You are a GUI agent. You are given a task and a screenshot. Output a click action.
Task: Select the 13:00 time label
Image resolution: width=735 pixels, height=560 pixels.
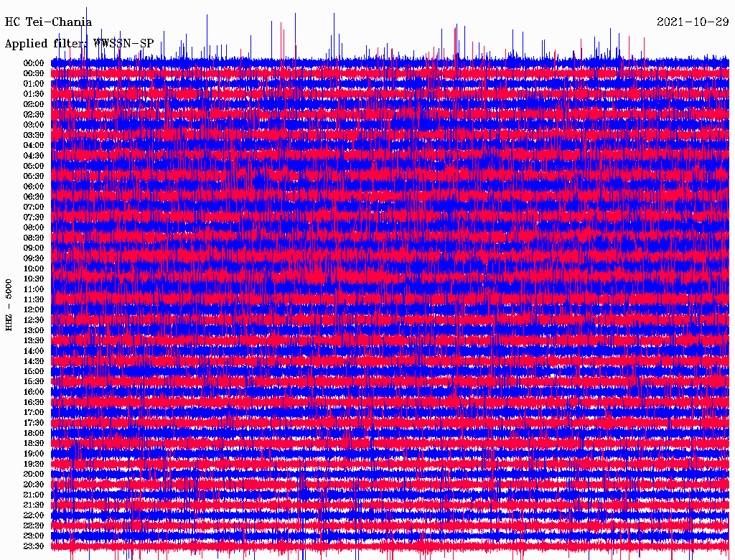(x=34, y=330)
